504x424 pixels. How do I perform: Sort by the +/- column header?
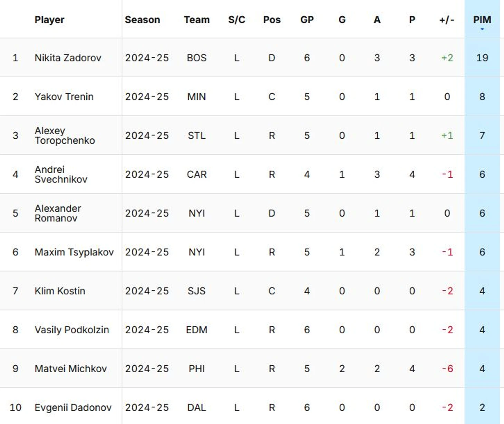point(447,20)
